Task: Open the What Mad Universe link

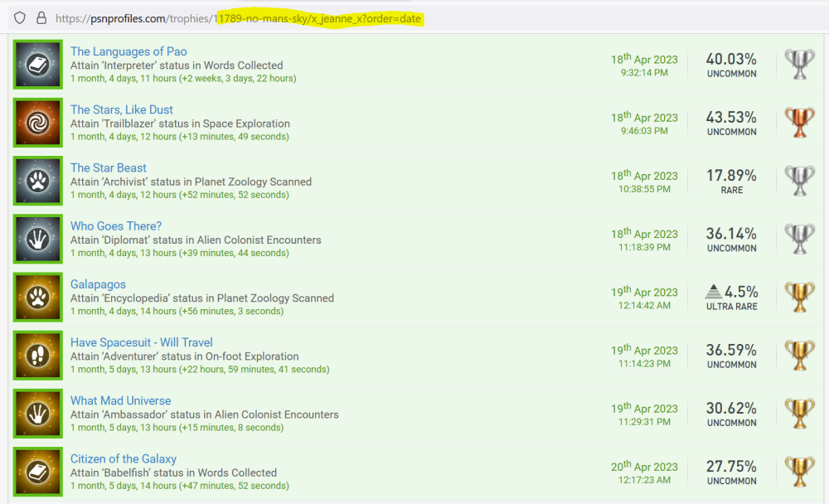Action: click(121, 400)
